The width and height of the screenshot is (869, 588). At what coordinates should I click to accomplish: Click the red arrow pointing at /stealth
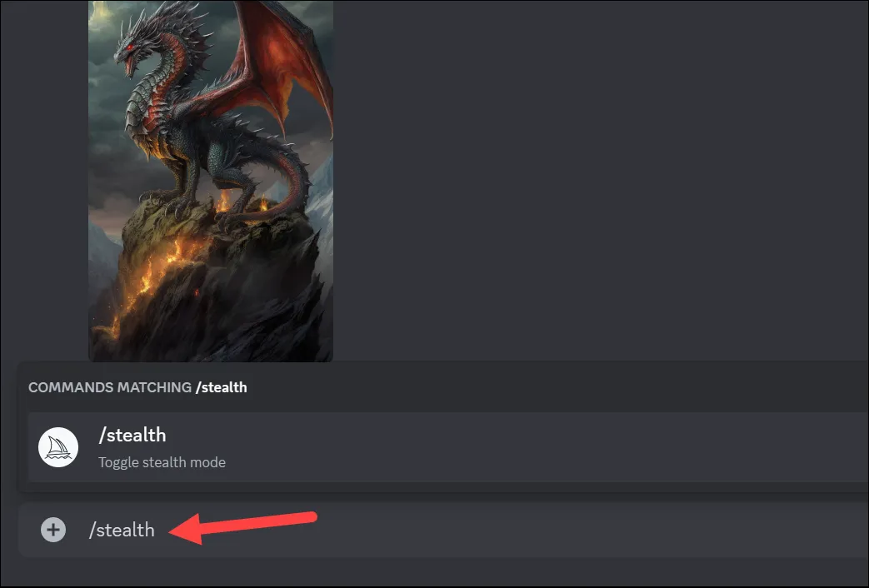click(242, 526)
